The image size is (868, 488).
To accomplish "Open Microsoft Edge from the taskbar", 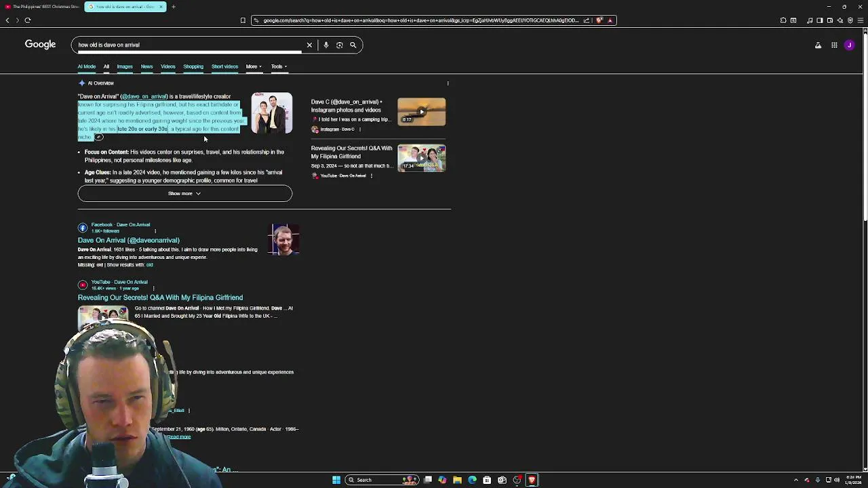I will [x=472, y=480].
